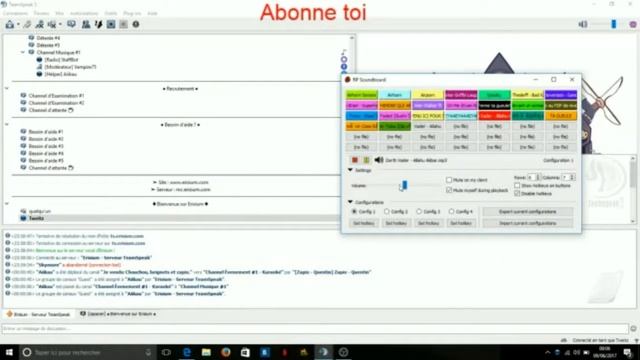This screenshot has height=360, width=640.
Task: Play the cyan Airhorn sound button
Action: pyautogui.click(x=395, y=95)
